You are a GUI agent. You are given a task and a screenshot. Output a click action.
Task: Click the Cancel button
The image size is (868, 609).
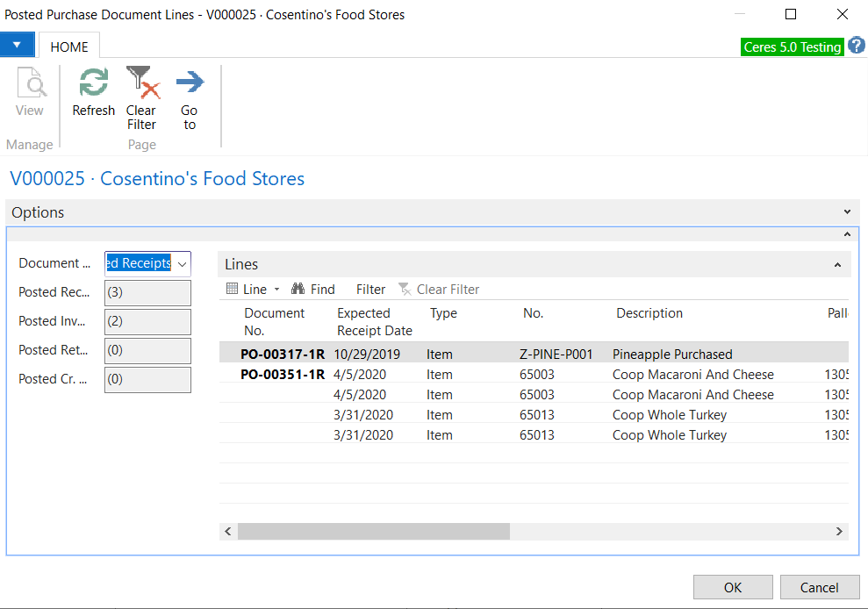(819, 587)
